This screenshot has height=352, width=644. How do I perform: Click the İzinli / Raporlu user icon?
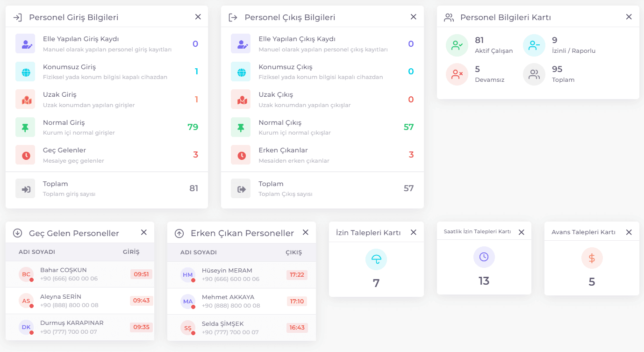(x=534, y=45)
